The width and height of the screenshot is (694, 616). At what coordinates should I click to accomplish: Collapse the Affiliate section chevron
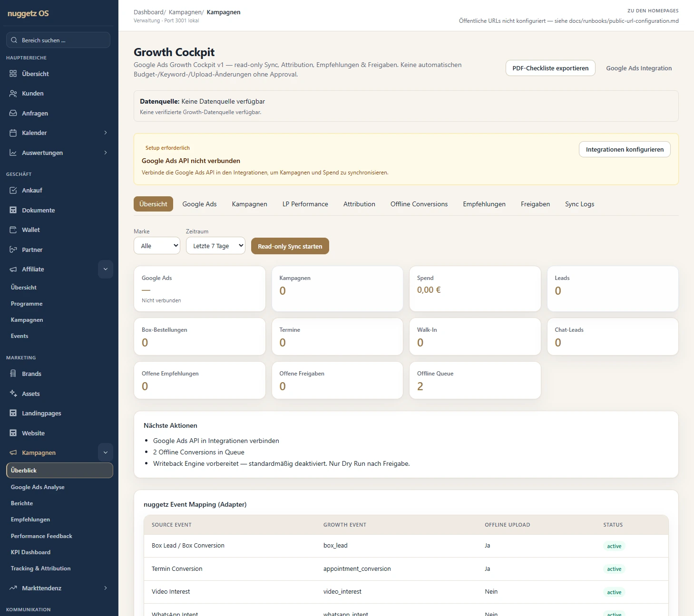pos(106,269)
